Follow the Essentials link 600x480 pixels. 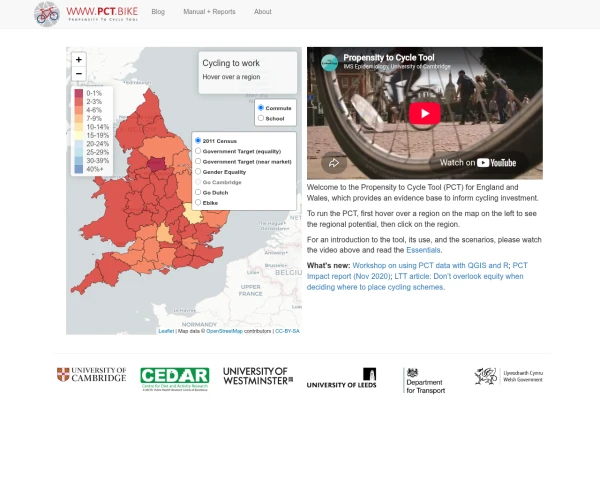(423, 250)
